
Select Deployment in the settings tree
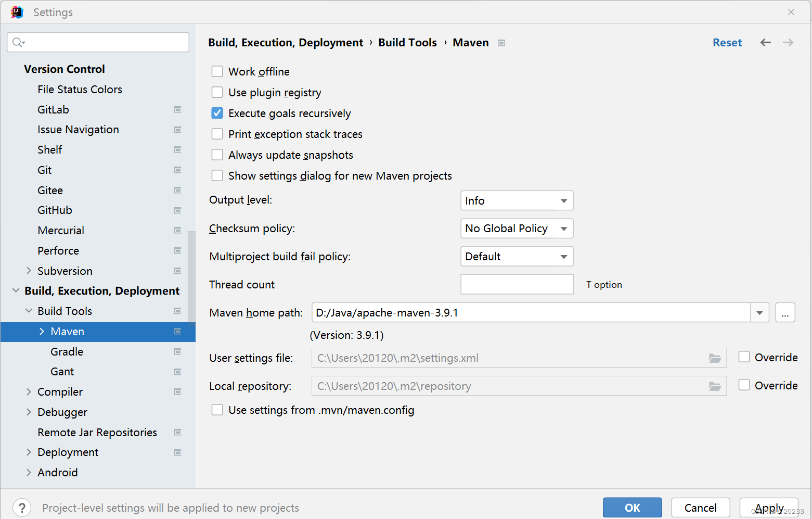(68, 452)
